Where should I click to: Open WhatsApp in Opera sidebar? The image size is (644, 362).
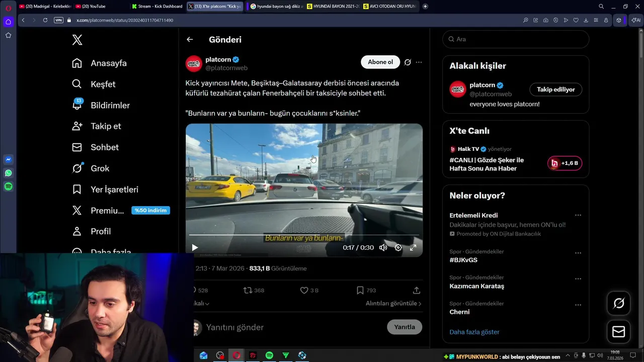[8, 173]
